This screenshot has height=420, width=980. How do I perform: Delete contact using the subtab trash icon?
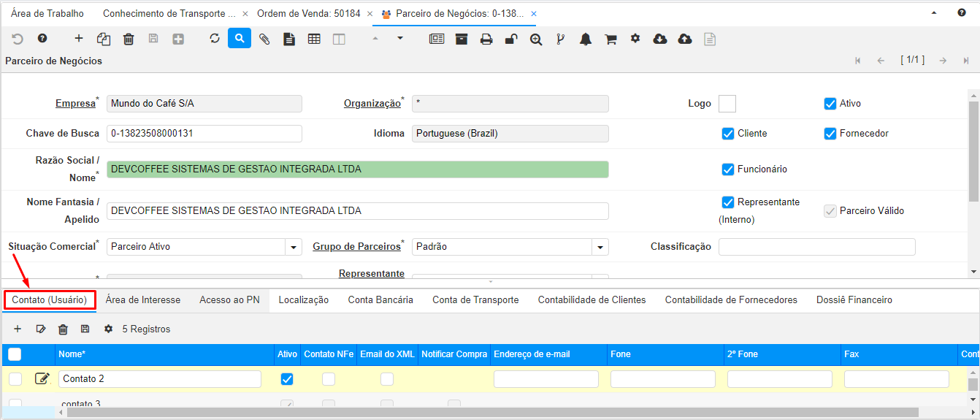(63, 329)
